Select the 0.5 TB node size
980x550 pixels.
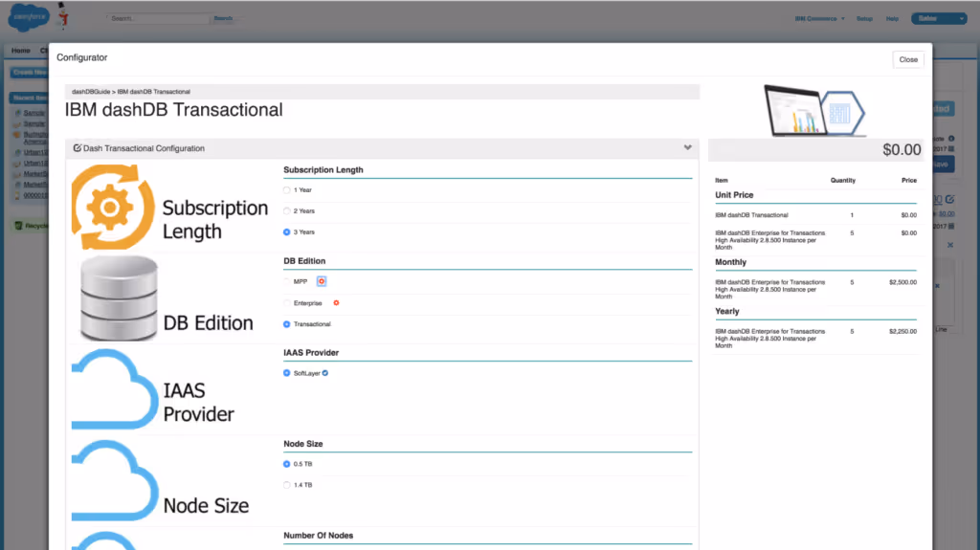(x=286, y=464)
